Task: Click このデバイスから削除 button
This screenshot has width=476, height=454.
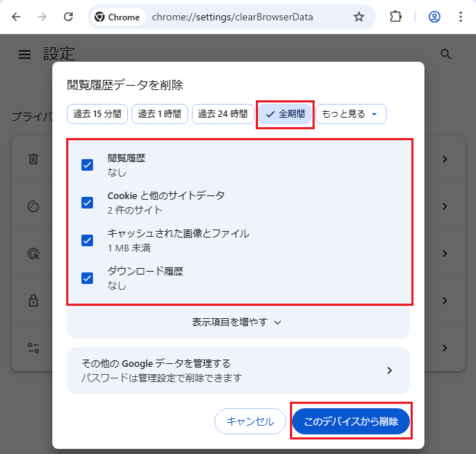Action: tap(351, 421)
